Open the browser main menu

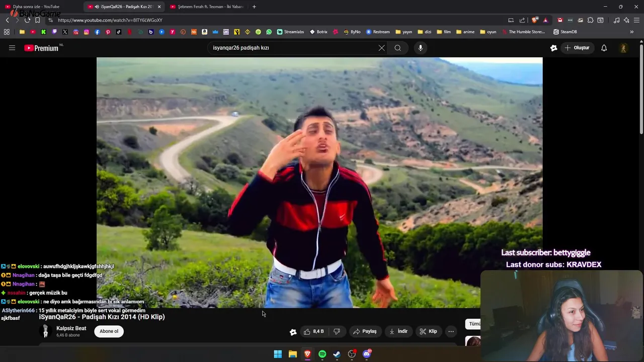[x=637, y=20]
